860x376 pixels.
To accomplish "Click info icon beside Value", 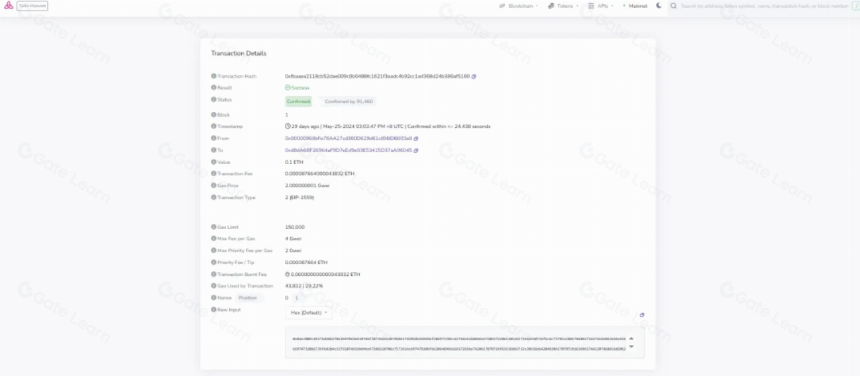I will [214, 162].
